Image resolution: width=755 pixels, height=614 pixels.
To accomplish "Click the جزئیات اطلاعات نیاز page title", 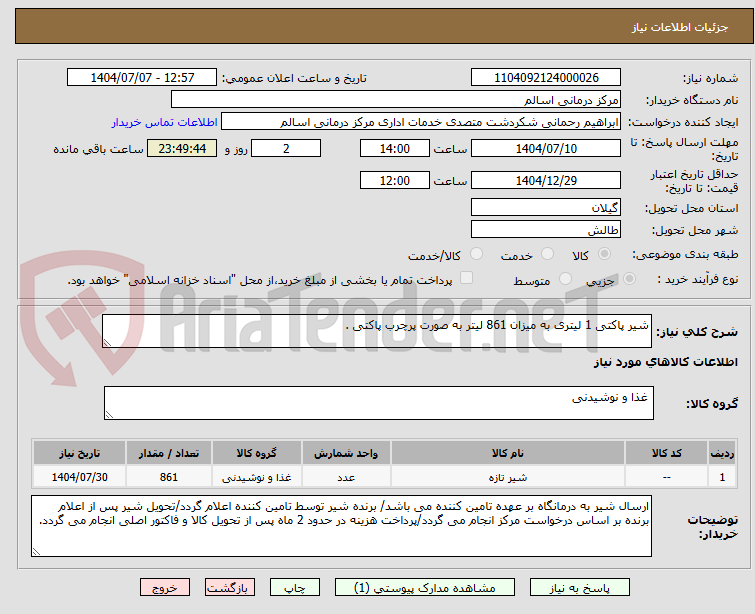I will [679, 27].
